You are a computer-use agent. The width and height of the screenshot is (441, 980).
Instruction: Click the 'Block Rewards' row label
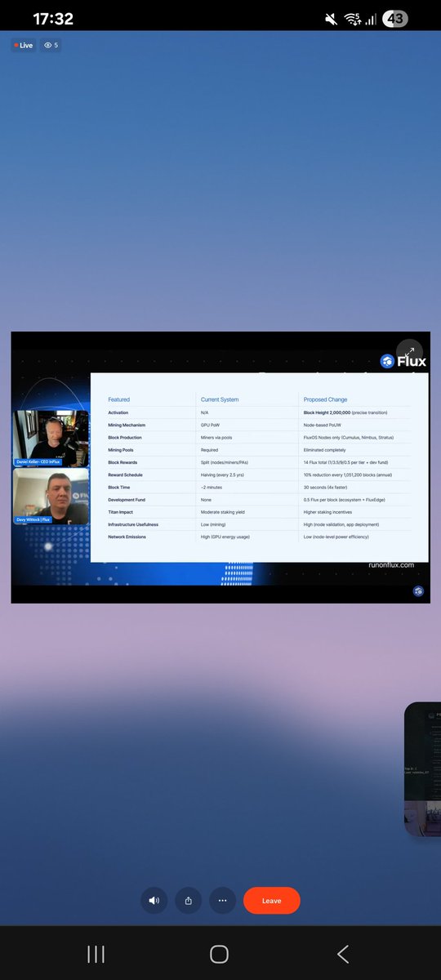(122, 462)
